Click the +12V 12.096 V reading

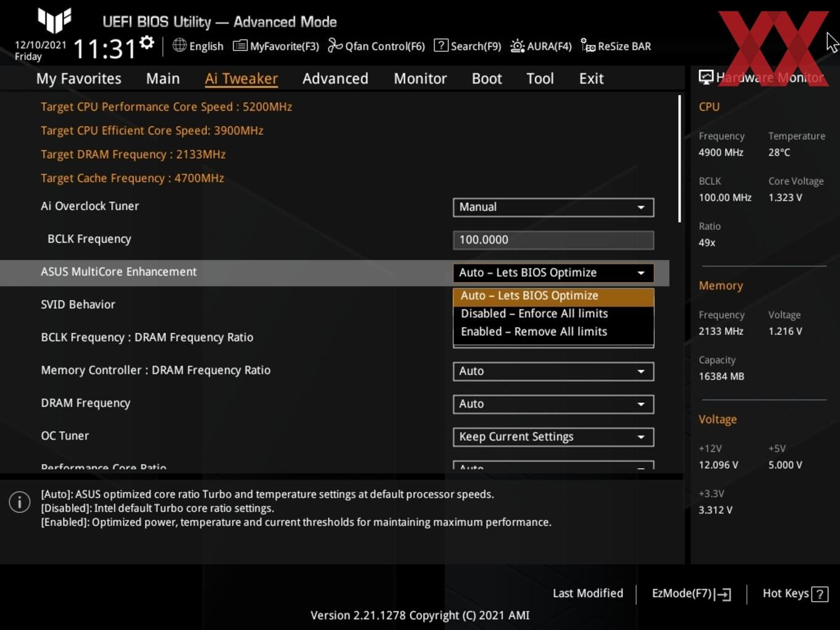point(718,465)
